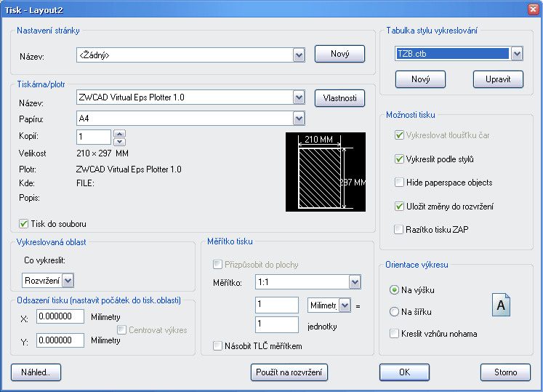Click the portrait page orientation icon

pyautogui.click(x=500, y=304)
